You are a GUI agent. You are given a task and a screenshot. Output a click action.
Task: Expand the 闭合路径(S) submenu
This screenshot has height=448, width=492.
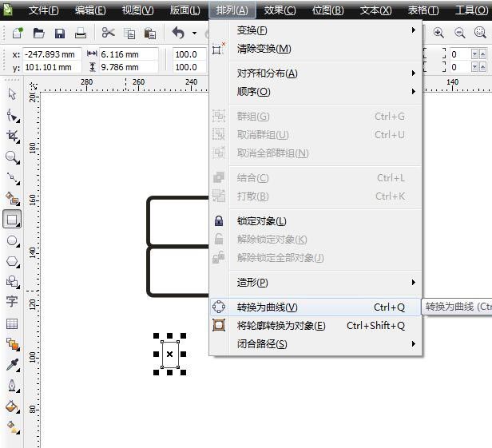tap(315, 344)
